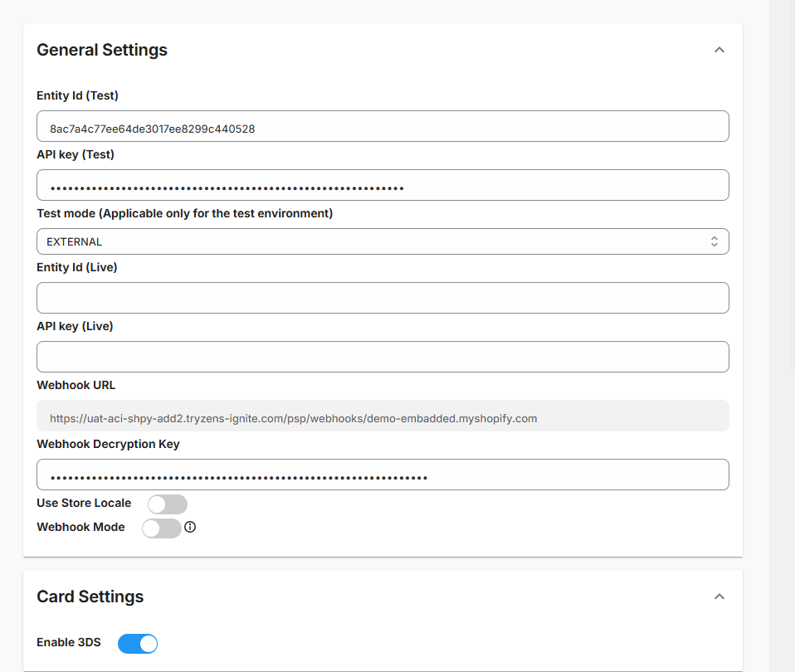Screen dimensions: 795x672
Task: Click the Enable 3DS label
Action: pyautogui.click(x=68, y=642)
